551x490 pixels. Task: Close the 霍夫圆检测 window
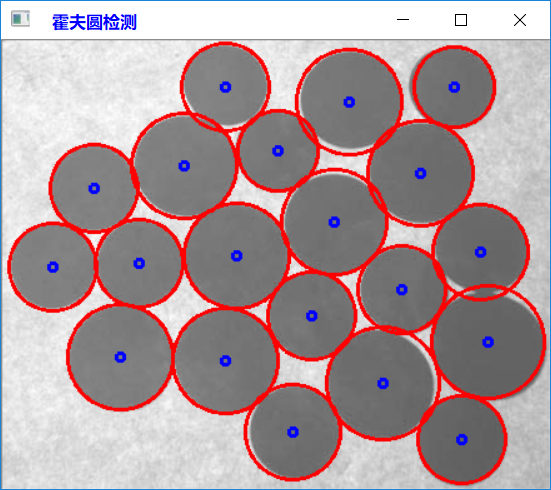(x=520, y=20)
